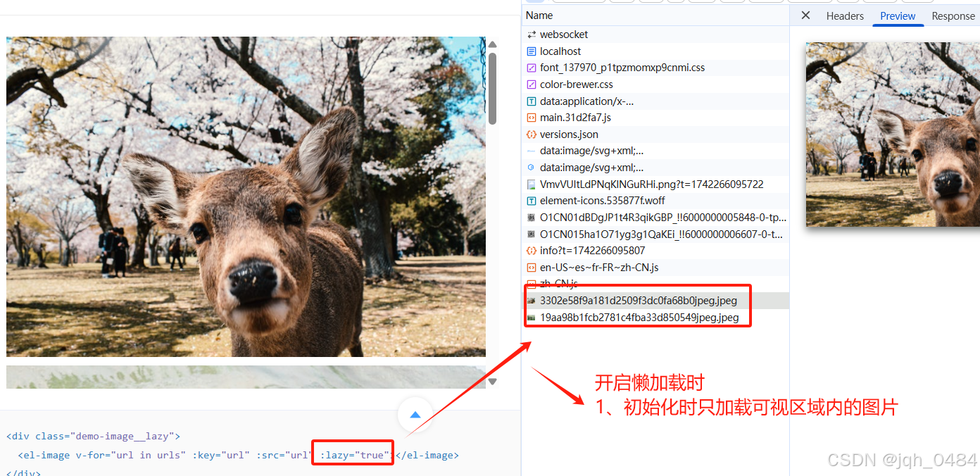Viewport: 980px width, 476px height.
Task: Select the websocket request
Action: [655, 35]
